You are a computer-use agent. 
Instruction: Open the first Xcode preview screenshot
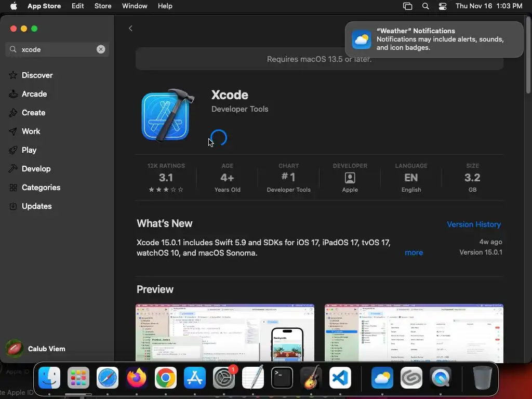[225, 333]
